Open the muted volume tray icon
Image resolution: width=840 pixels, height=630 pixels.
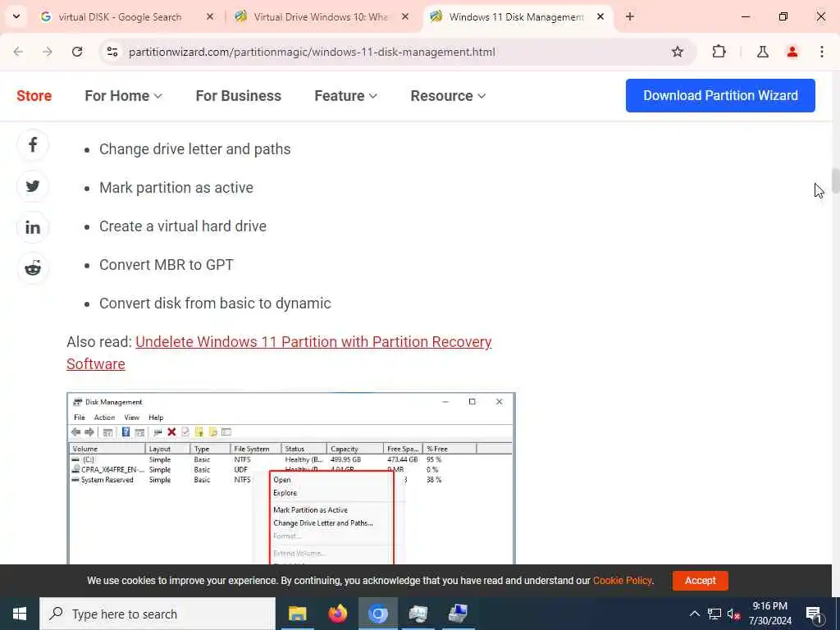tap(733, 614)
